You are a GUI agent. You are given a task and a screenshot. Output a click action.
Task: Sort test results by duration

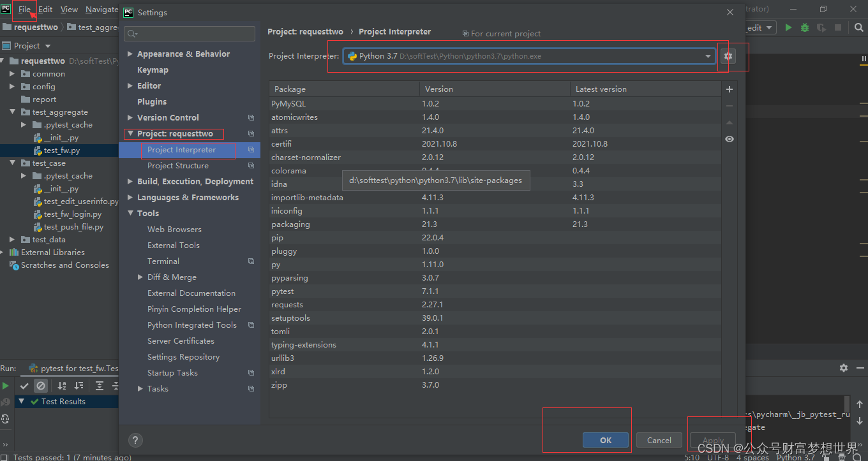pyautogui.click(x=79, y=386)
